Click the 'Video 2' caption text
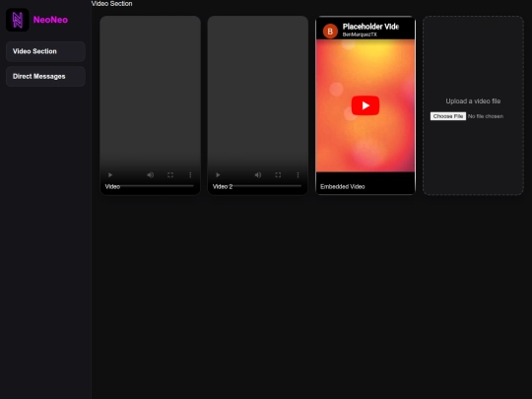 223,186
